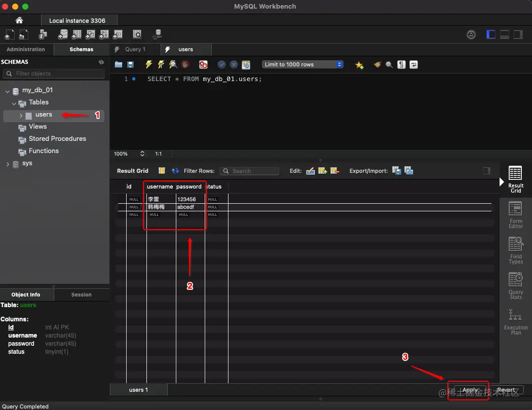
Task: Import records from external file icon
Action: pyautogui.click(x=409, y=170)
